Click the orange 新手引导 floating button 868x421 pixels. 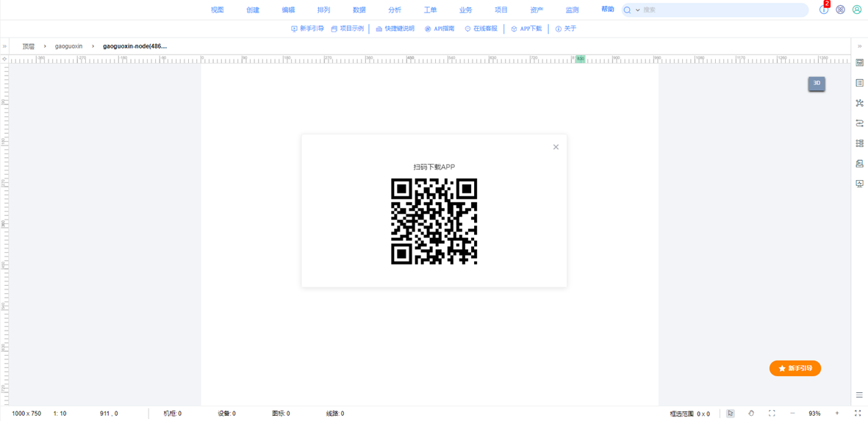point(795,368)
